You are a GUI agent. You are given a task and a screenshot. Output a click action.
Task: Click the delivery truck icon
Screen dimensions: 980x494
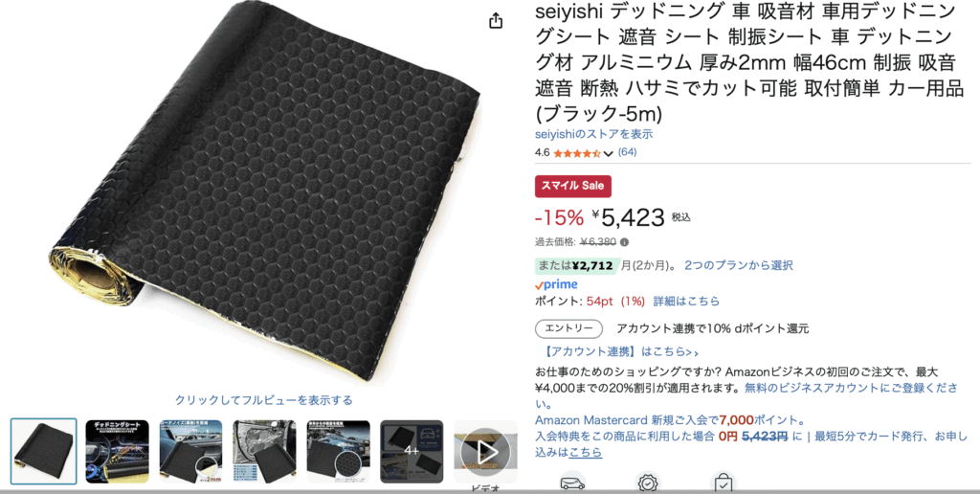click(572, 483)
